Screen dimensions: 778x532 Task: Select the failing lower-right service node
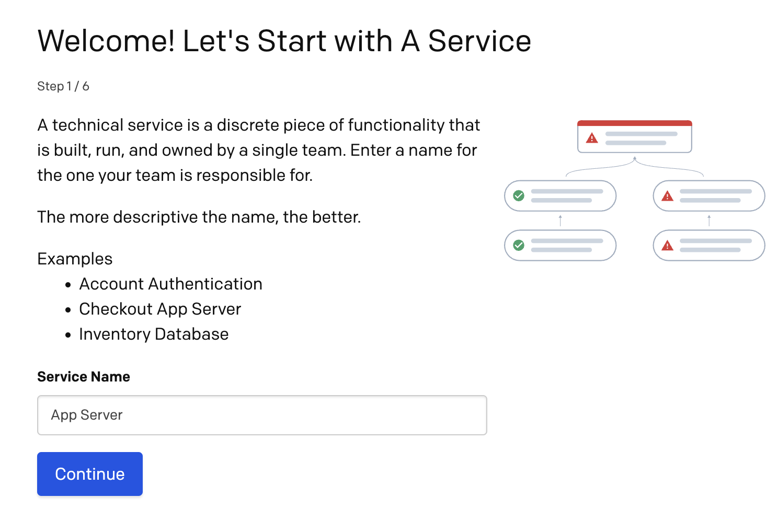(x=708, y=245)
